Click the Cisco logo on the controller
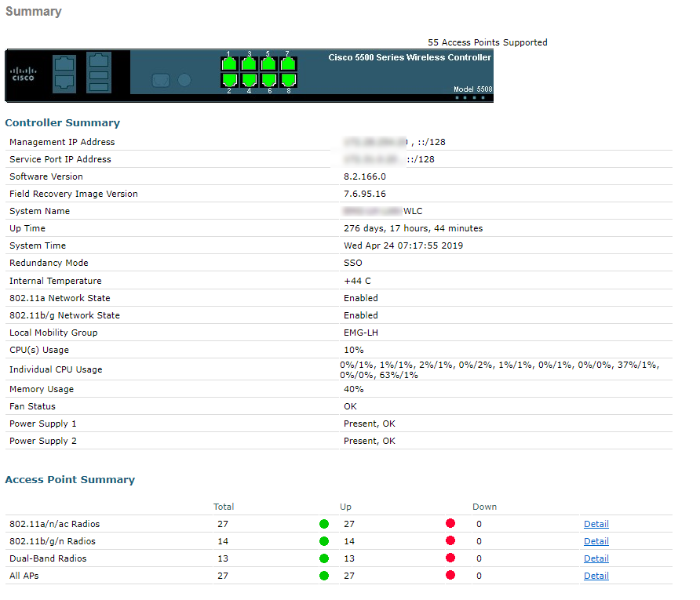Screen dimensions: 700x600 tap(24, 74)
